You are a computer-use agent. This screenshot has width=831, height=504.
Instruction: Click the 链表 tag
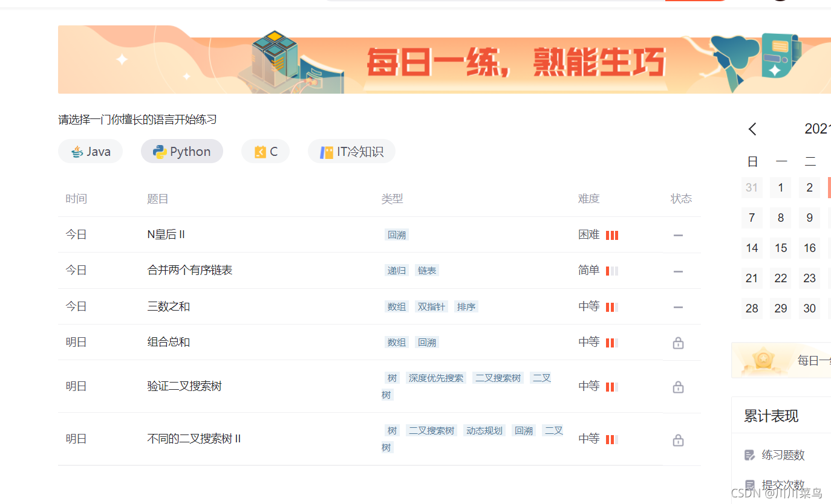pyautogui.click(x=427, y=271)
